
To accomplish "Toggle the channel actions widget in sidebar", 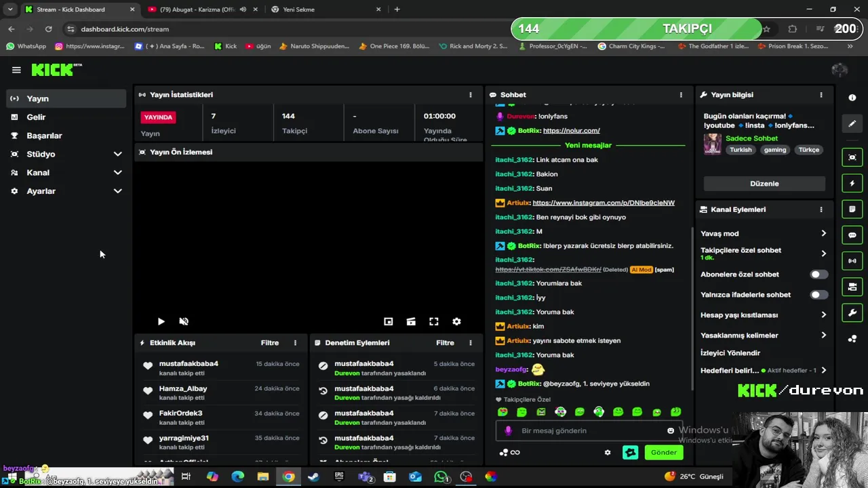I will point(852,287).
